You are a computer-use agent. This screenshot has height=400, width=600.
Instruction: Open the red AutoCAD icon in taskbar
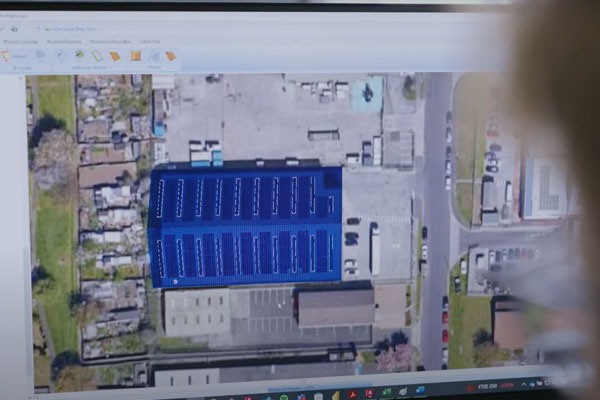click(x=369, y=393)
